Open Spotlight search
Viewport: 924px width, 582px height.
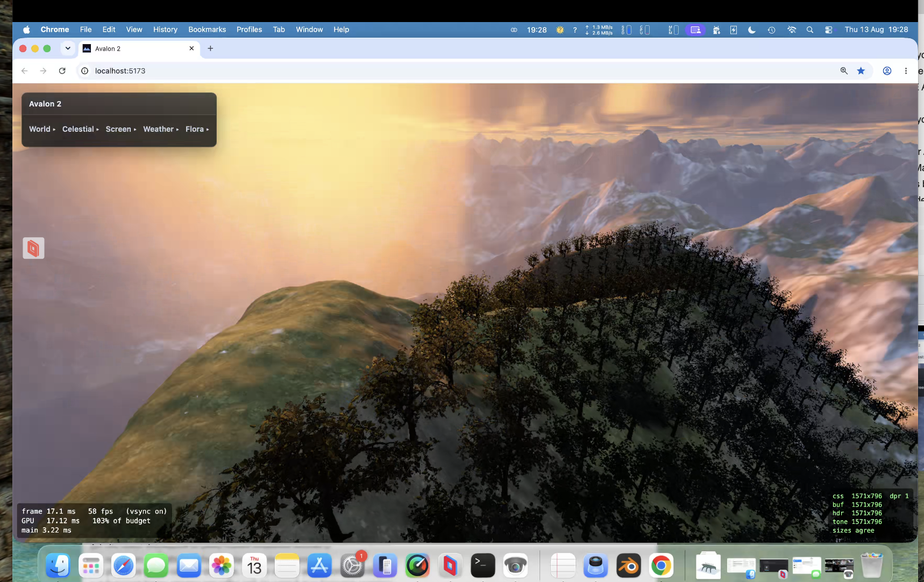pos(809,30)
